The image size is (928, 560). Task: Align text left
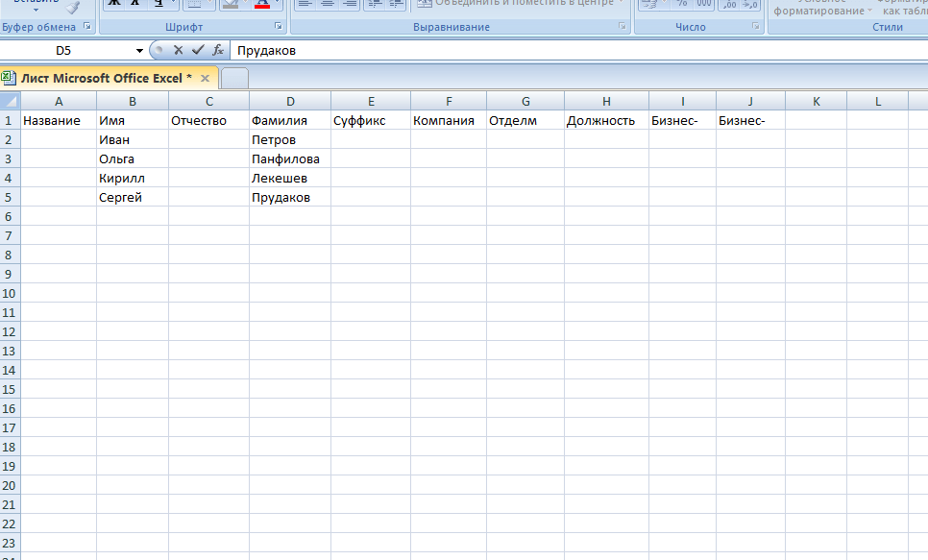305,4
